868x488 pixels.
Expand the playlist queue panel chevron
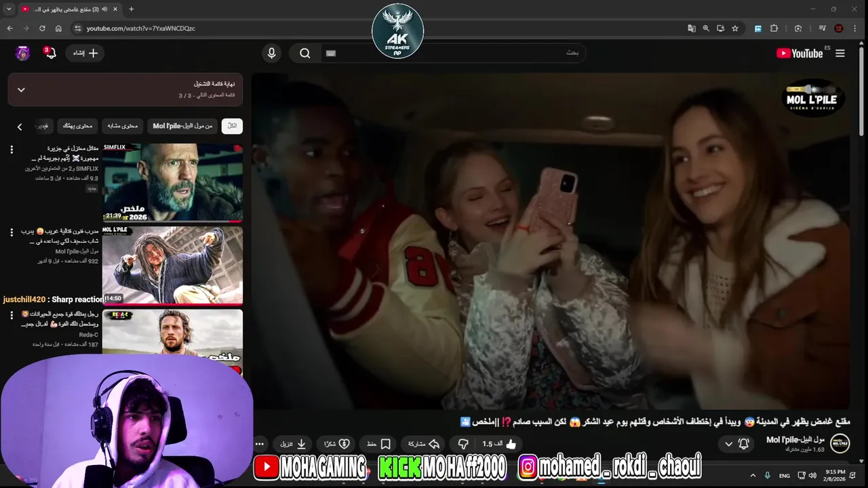click(21, 89)
